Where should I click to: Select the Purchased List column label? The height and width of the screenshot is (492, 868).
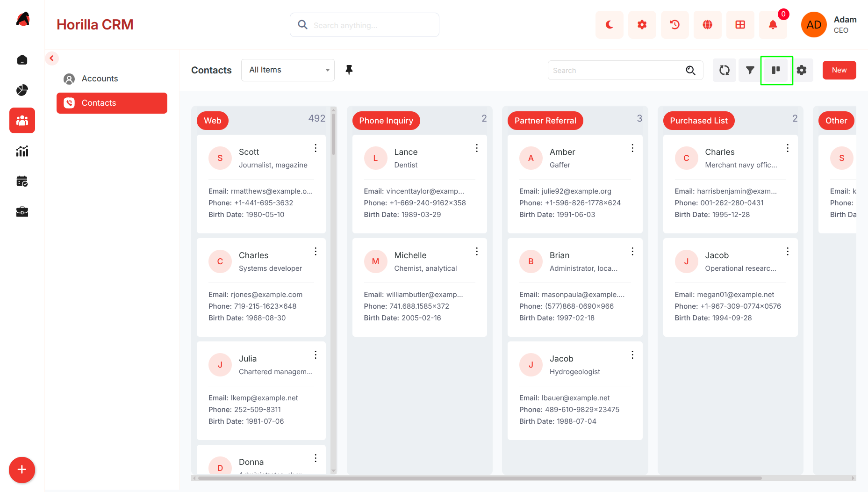pos(699,121)
